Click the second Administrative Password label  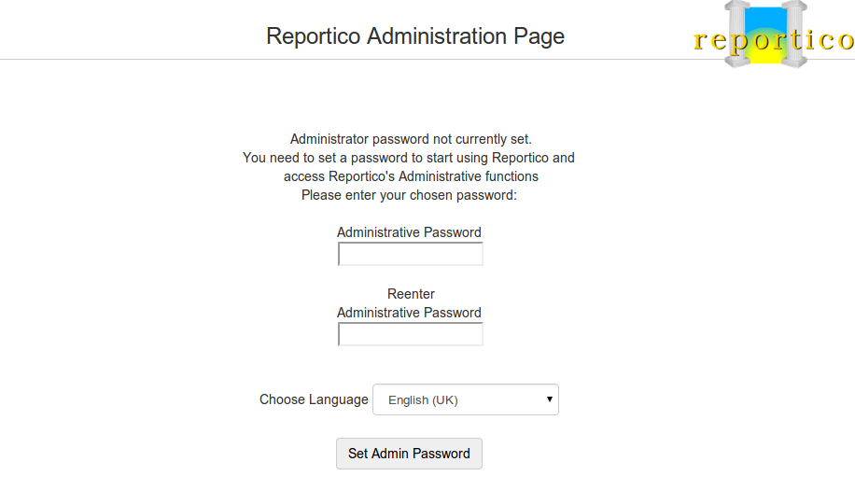point(409,313)
